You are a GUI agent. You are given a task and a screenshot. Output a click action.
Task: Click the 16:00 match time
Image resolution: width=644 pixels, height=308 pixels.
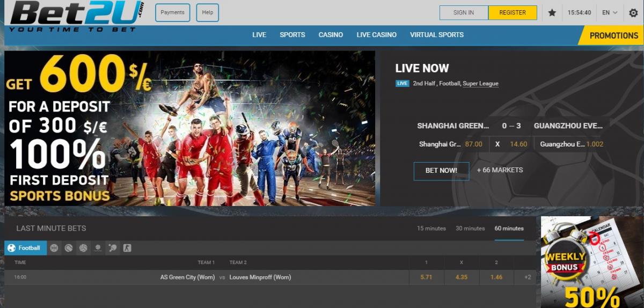(20, 277)
